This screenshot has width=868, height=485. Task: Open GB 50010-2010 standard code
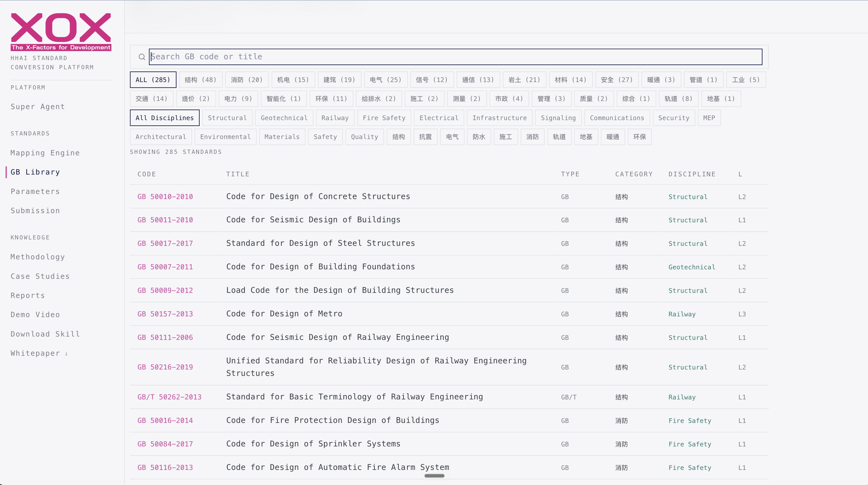[165, 197]
